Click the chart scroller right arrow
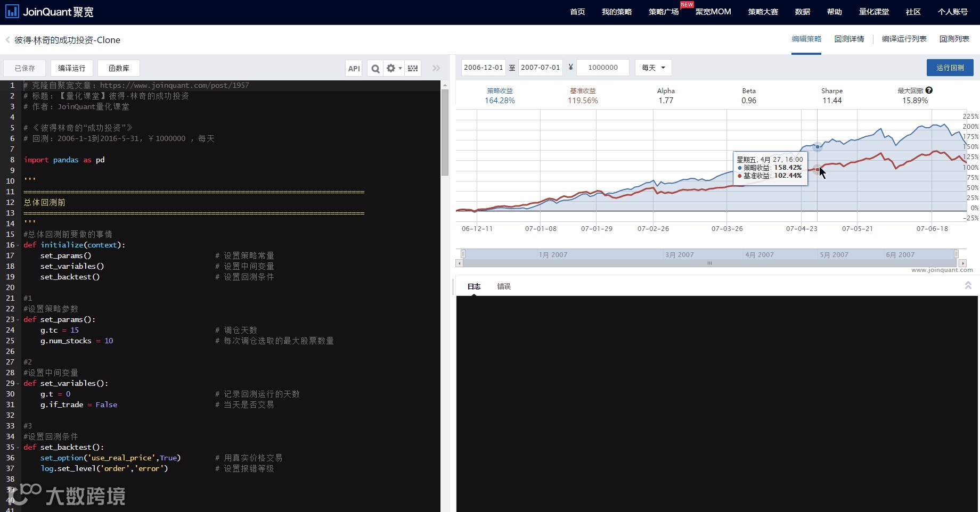The height and width of the screenshot is (512, 980). pos(962,263)
